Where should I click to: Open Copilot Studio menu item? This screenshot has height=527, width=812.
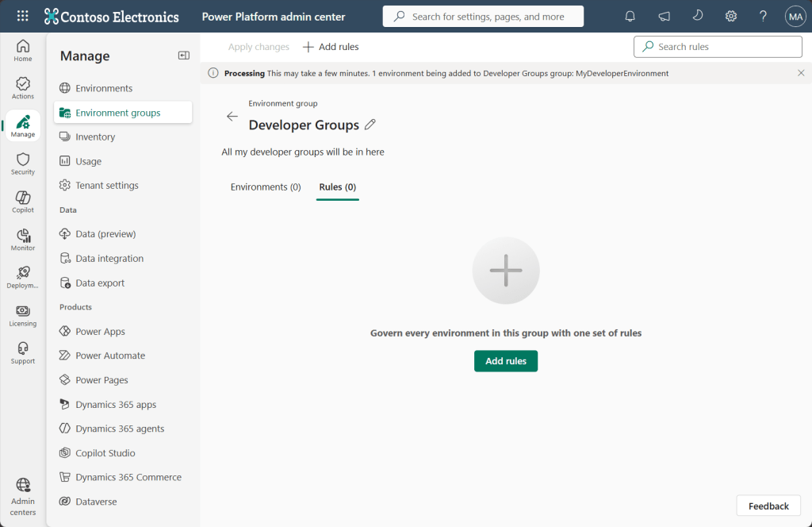(123, 453)
